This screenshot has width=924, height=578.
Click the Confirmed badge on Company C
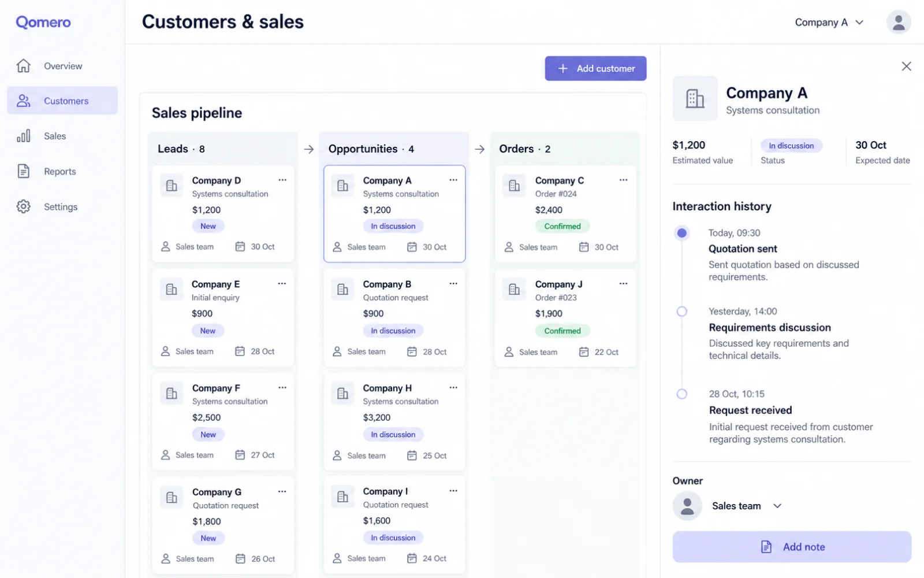562,226
